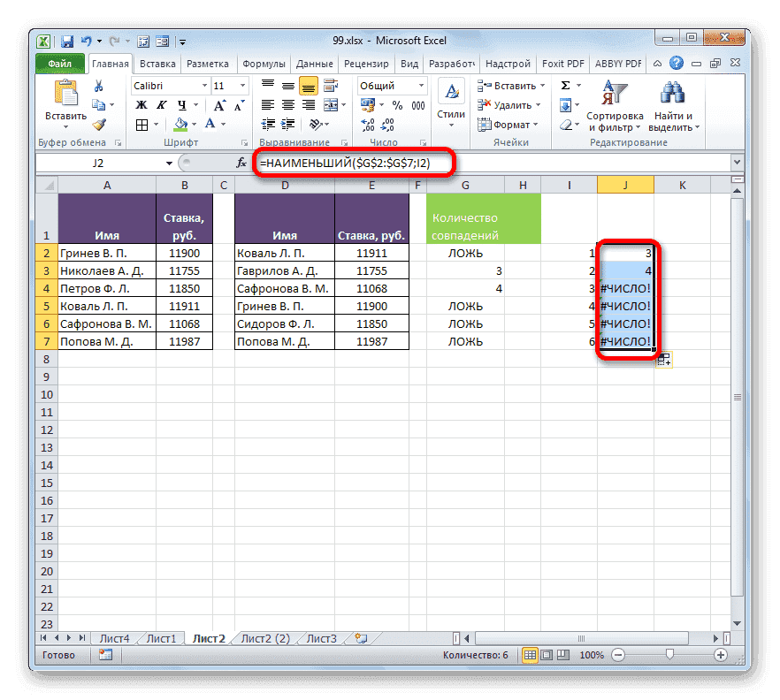Open the Общий number format dropdown
Viewport: 780px width, 700px height.
421,86
